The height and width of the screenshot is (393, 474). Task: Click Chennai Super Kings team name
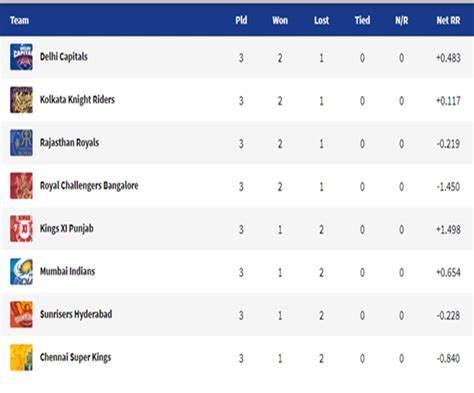coord(75,357)
